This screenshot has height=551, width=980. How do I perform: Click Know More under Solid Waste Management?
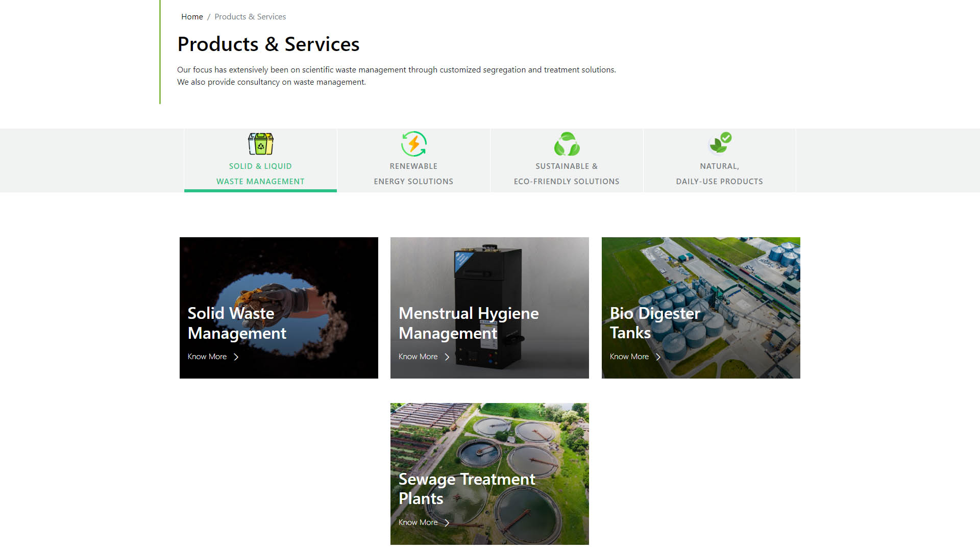[x=207, y=357]
